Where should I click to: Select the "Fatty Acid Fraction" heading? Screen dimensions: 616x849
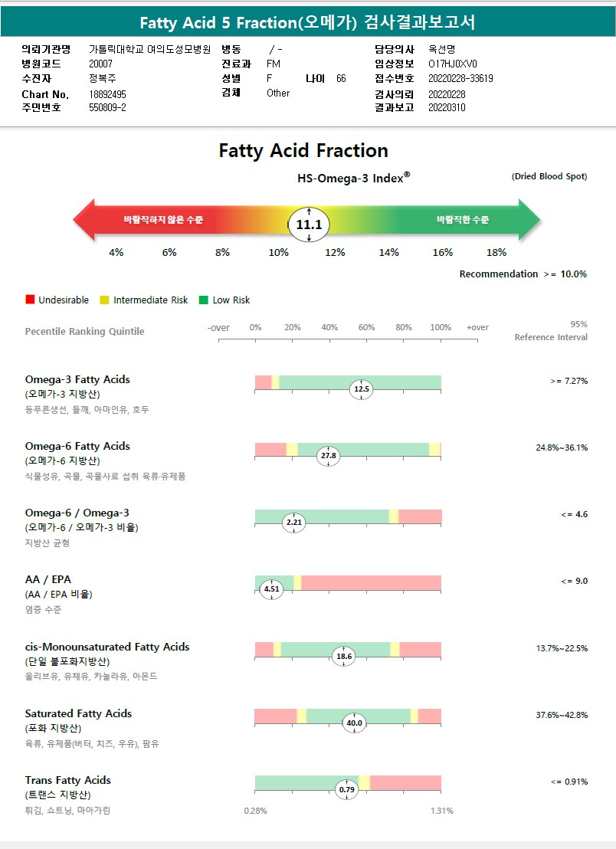point(303,150)
